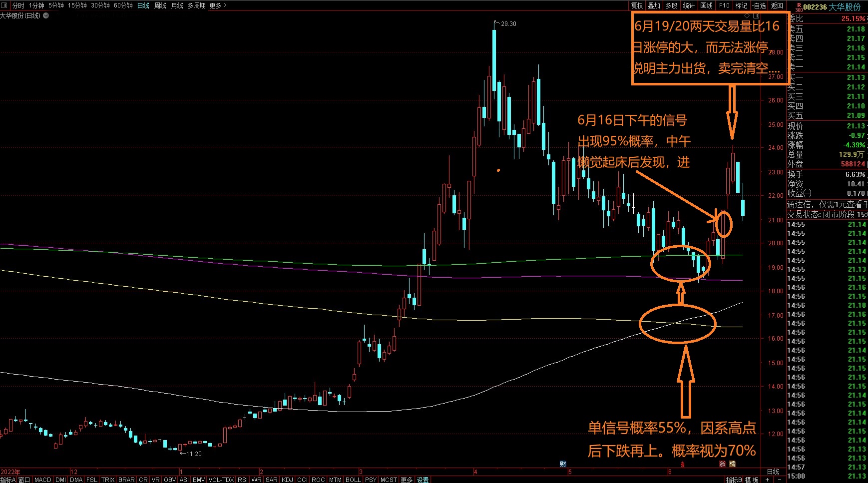Screen dimensions: 868x483
Task: Select the MACD indicator
Action: coord(42,480)
